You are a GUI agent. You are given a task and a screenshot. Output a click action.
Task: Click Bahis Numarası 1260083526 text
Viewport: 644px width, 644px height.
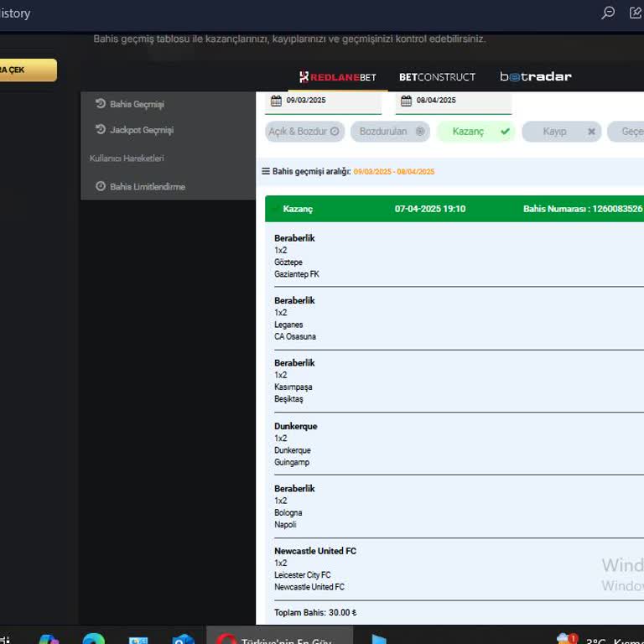[583, 209]
